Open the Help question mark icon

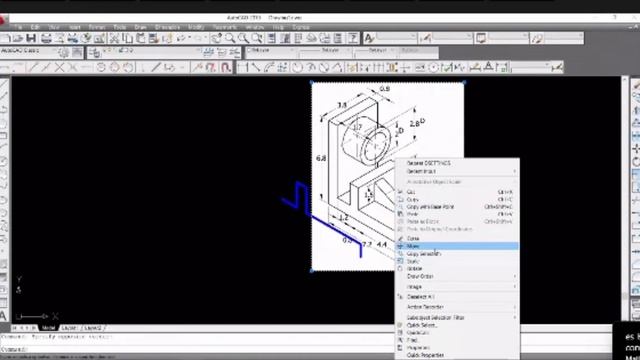[x=353, y=38]
